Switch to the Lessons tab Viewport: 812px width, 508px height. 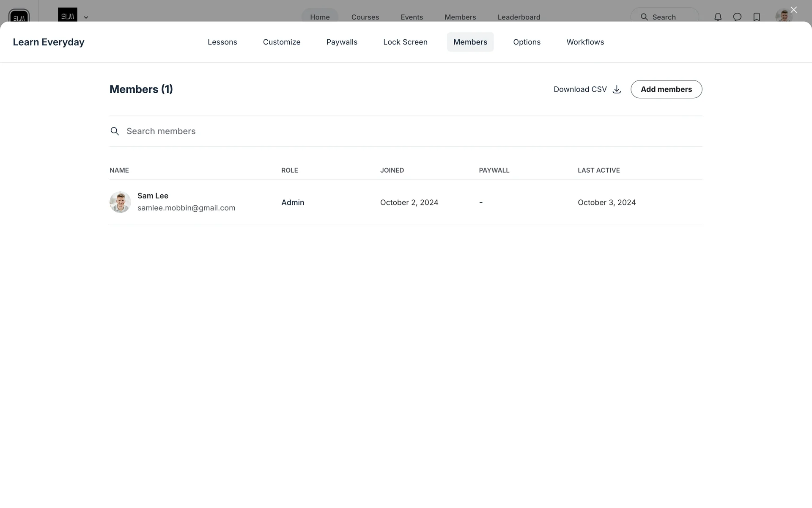pyautogui.click(x=222, y=42)
